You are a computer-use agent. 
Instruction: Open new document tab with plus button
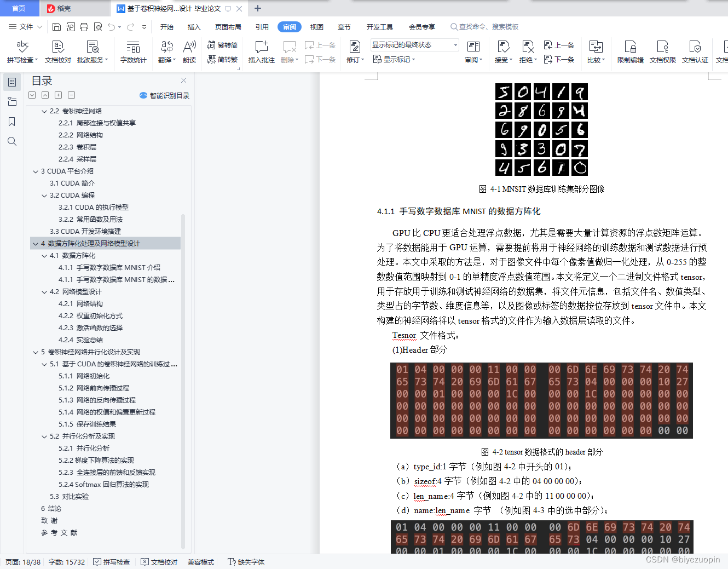(258, 8)
